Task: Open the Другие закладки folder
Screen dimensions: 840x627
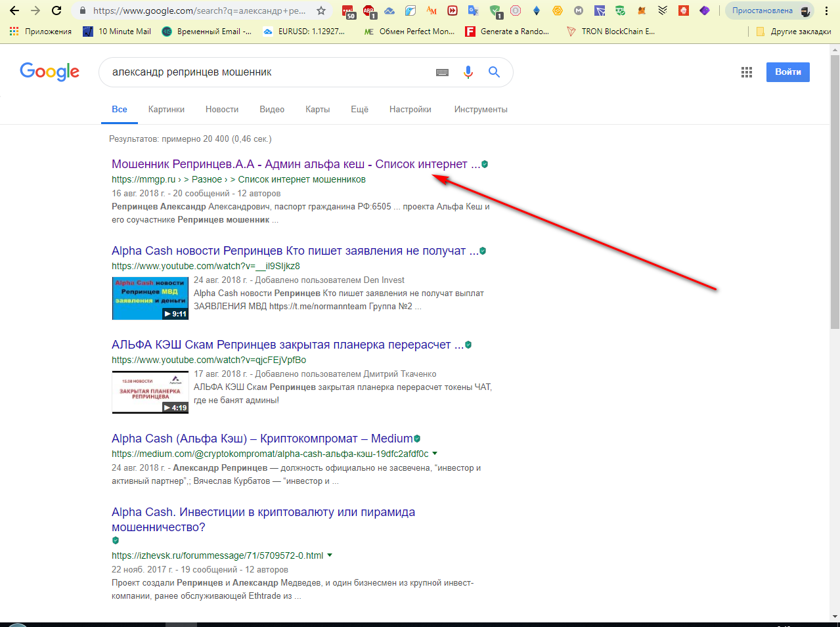Action: click(794, 32)
